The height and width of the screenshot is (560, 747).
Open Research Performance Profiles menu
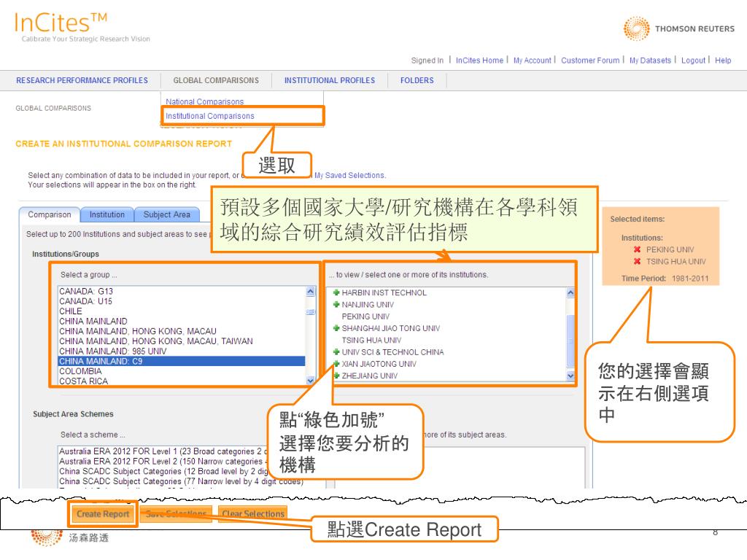pos(82,80)
